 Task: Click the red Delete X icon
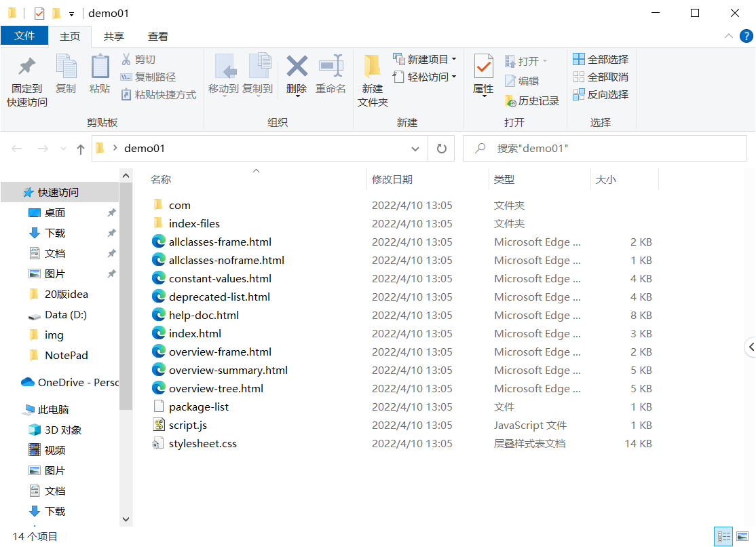pyautogui.click(x=297, y=67)
